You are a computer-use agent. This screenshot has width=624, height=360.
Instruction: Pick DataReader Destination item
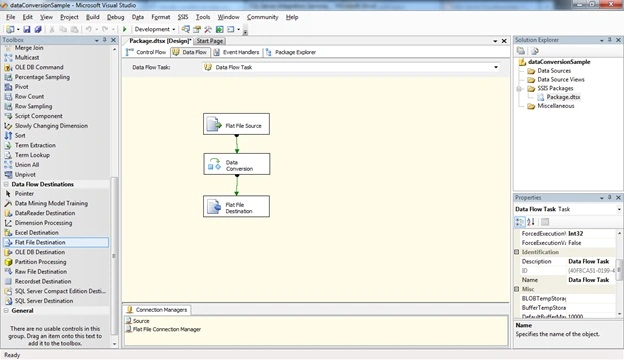(45, 213)
